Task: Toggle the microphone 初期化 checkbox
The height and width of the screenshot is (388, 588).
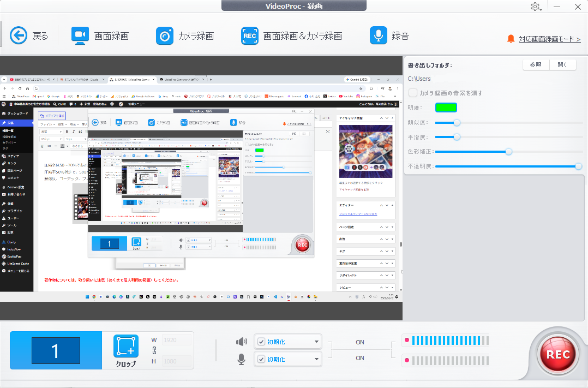Action: 261,359
